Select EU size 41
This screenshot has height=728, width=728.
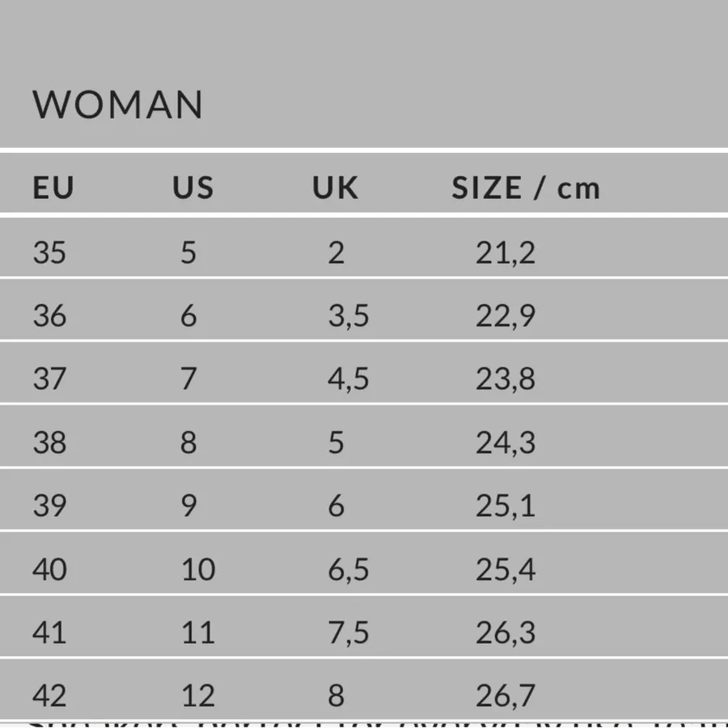pyautogui.click(x=49, y=633)
